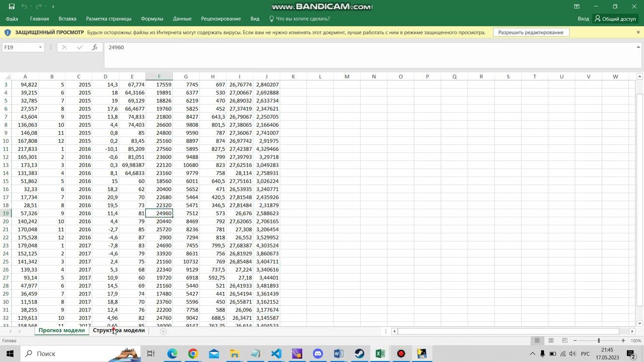Click the Windows taskbar search box
Viewport: 644px width, 362px height.
click(80, 353)
